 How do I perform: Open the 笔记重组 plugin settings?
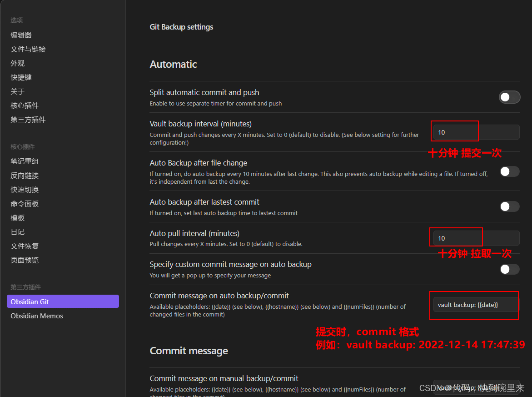(25, 161)
